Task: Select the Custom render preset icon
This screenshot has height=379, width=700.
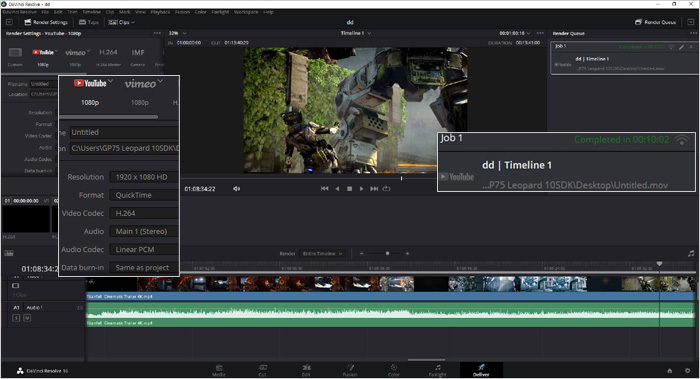Action: tap(15, 53)
